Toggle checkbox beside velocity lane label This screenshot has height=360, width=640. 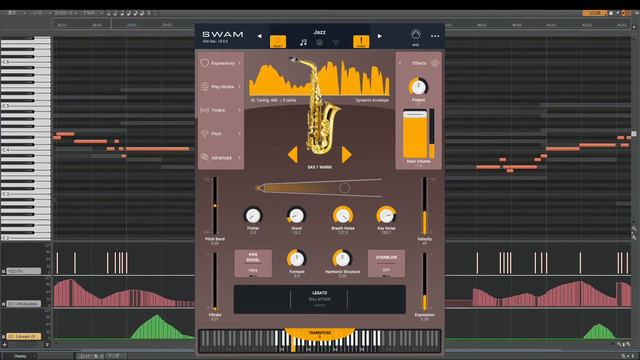tap(3, 271)
